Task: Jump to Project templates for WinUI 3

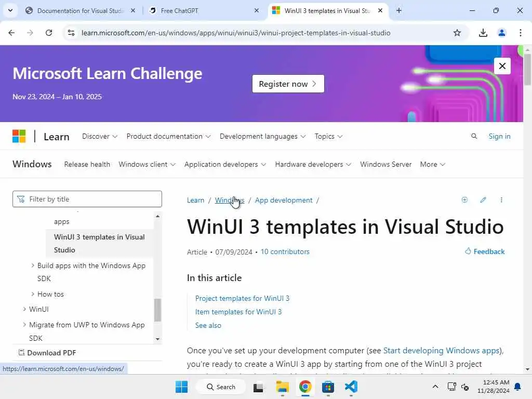Action: [x=242, y=298]
